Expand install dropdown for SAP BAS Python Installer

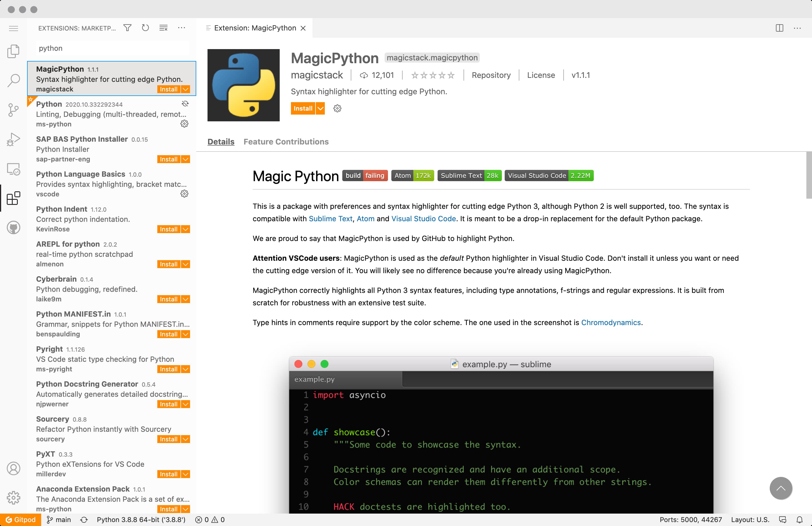click(185, 159)
